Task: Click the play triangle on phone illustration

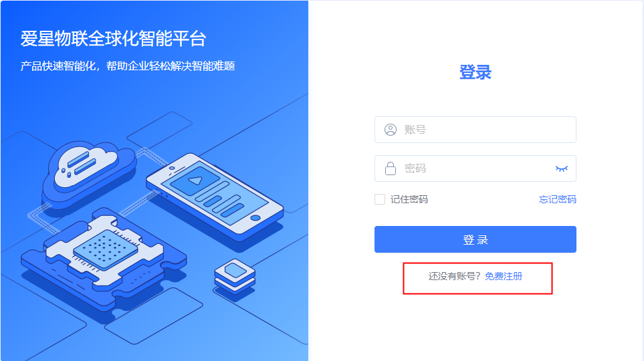Action: coord(195,180)
